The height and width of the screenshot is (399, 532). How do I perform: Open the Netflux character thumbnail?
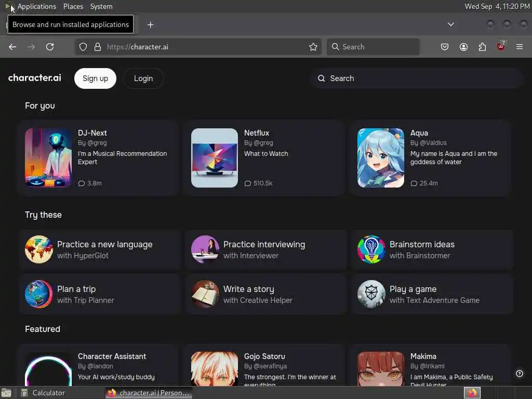[x=215, y=158]
